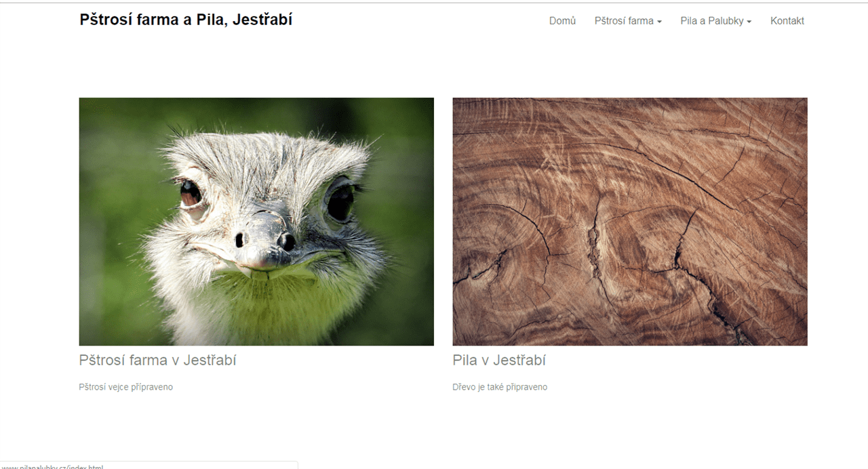Screen dimensions: 868x469
Task: Click the ostrich photo thumbnail
Action: (x=256, y=222)
